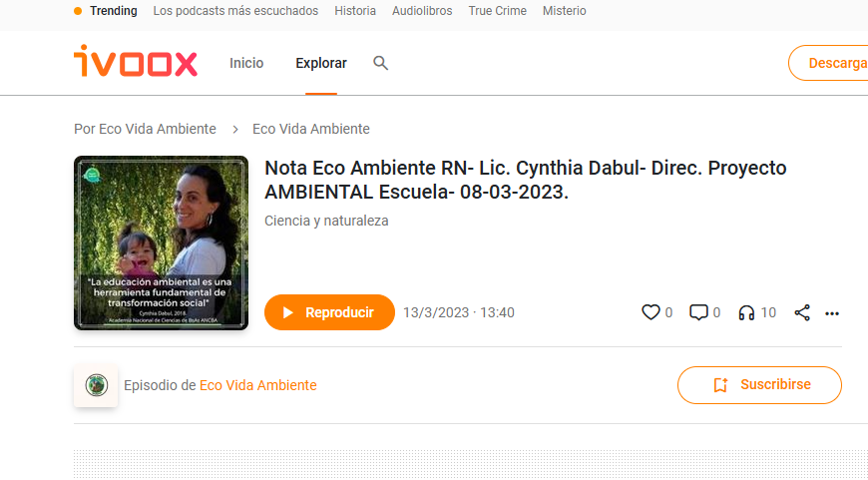Like the episode with the heart icon
868x480 pixels.
(651, 312)
